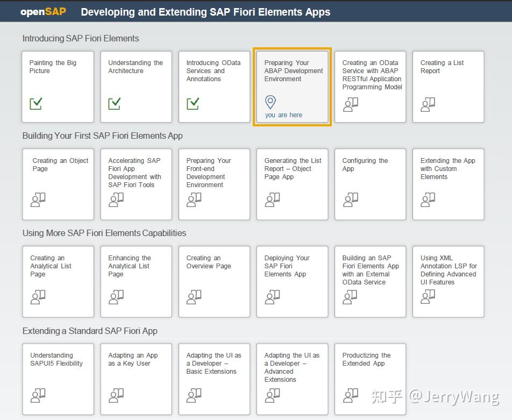Click the checkmark on Understanding the Architecture tile
Viewport: 512px width, 420px height.
tap(114, 104)
